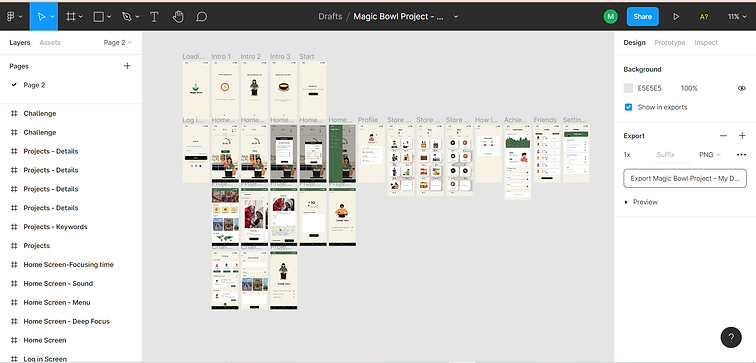Switch to the Design tab
Screen dimensions: 756x363
click(x=634, y=42)
